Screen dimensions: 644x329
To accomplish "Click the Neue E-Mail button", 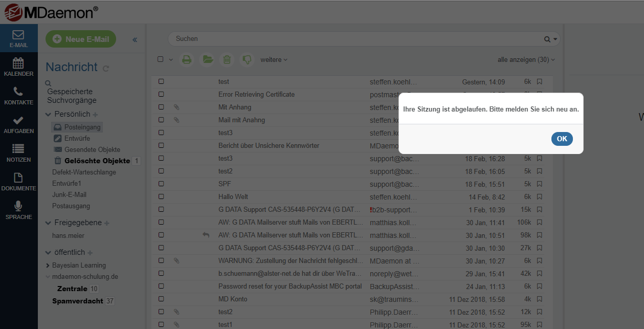I will 81,39.
